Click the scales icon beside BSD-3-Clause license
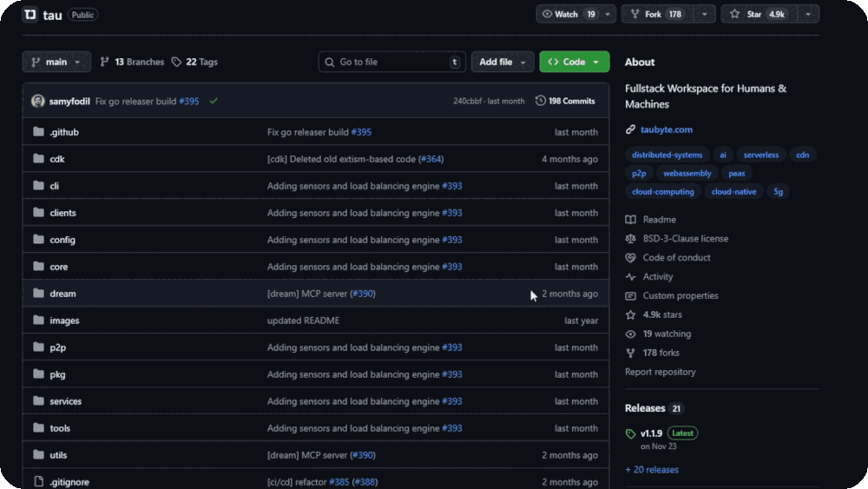Screen dimensions: 868x489 (x=630, y=239)
